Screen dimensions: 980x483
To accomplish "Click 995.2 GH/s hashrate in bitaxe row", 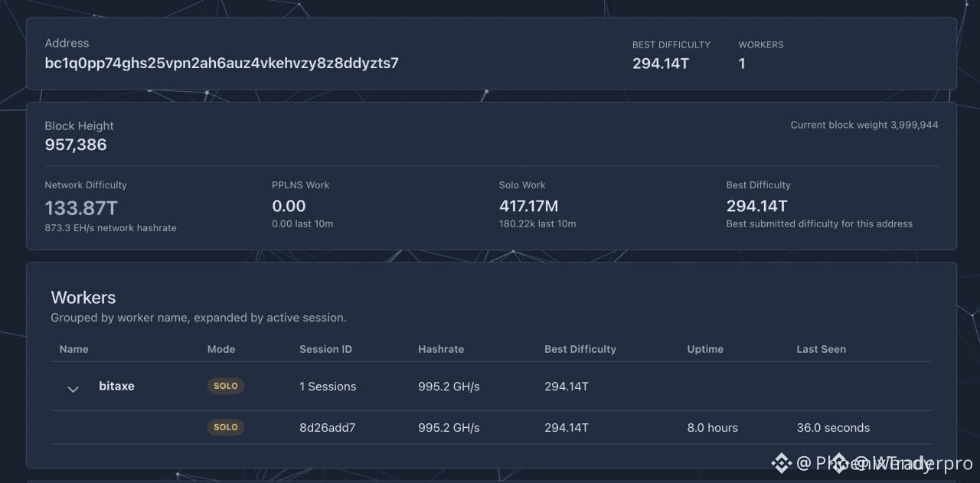I will pos(449,387).
